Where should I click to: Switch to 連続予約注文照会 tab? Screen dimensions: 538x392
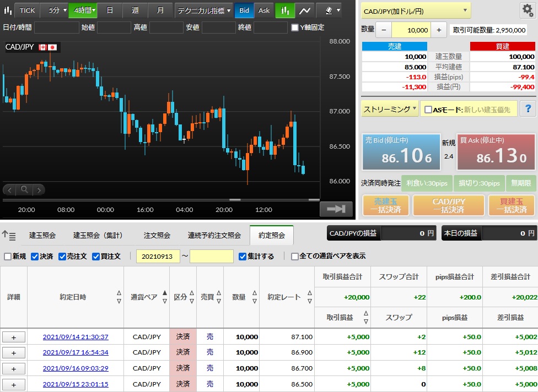(x=214, y=236)
